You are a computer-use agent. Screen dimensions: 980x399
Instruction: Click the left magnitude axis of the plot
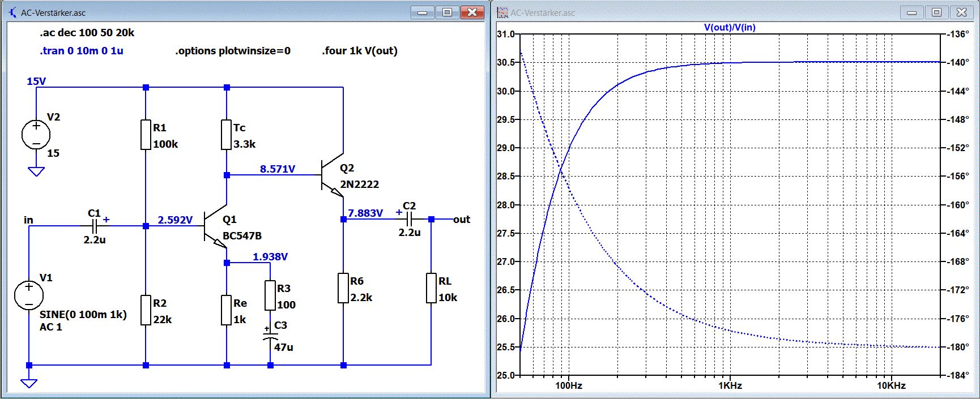click(507, 204)
